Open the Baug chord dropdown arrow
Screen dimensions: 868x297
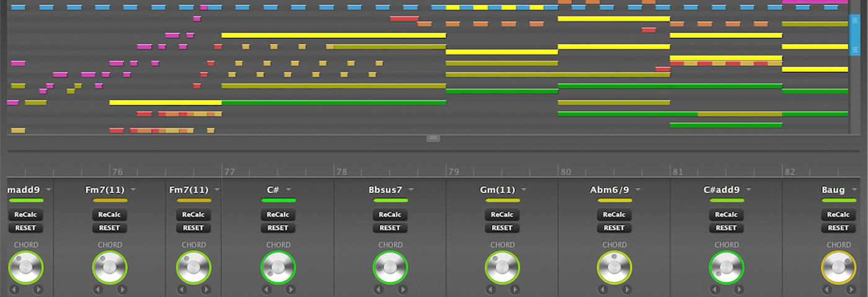pos(854,190)
